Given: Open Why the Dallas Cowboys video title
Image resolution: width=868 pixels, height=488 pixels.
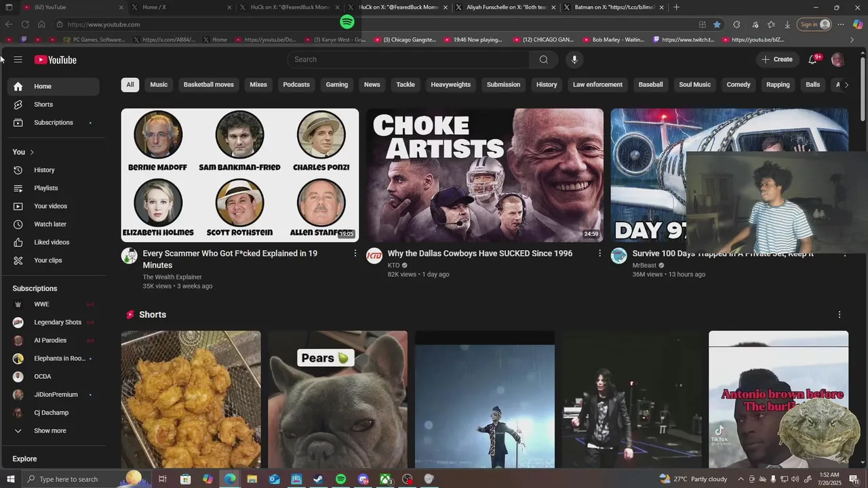Looking at the screenshot, I should click(480, 253).
